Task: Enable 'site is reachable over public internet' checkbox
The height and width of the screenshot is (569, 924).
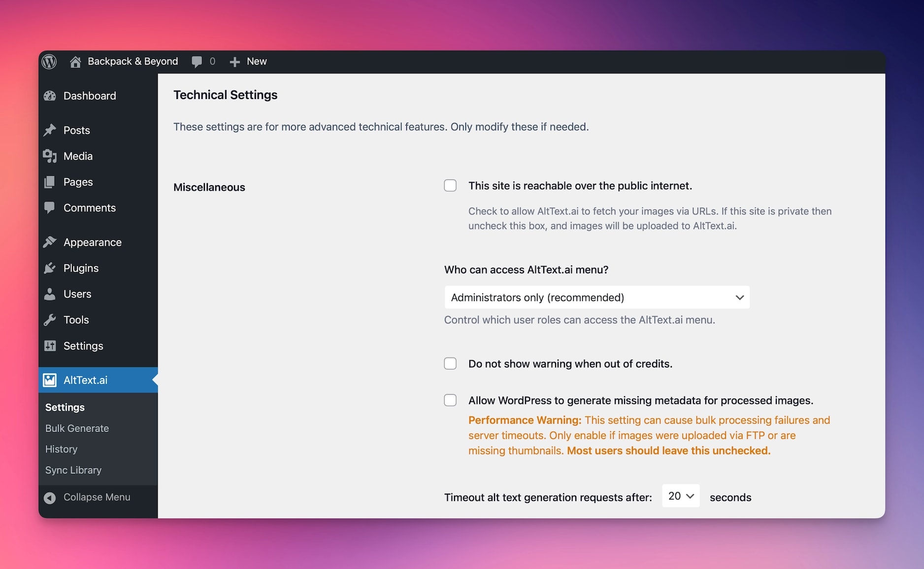Action: point(450,186)
